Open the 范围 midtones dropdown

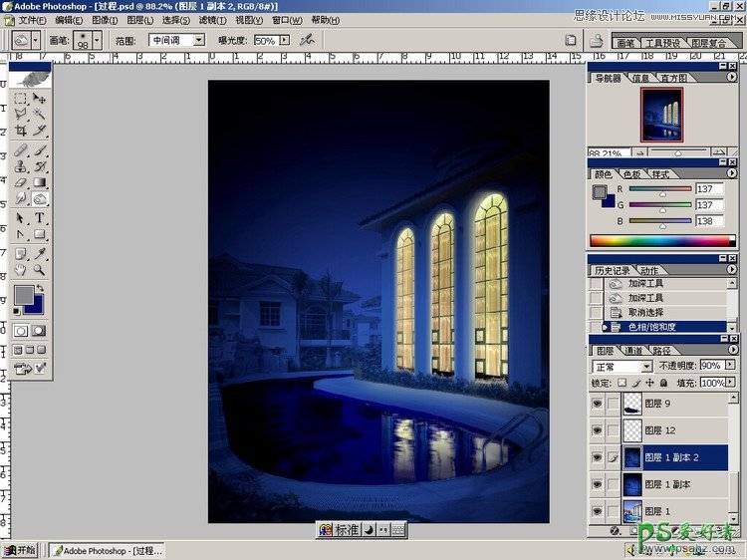pyautogui.click(x=197, y=40)
